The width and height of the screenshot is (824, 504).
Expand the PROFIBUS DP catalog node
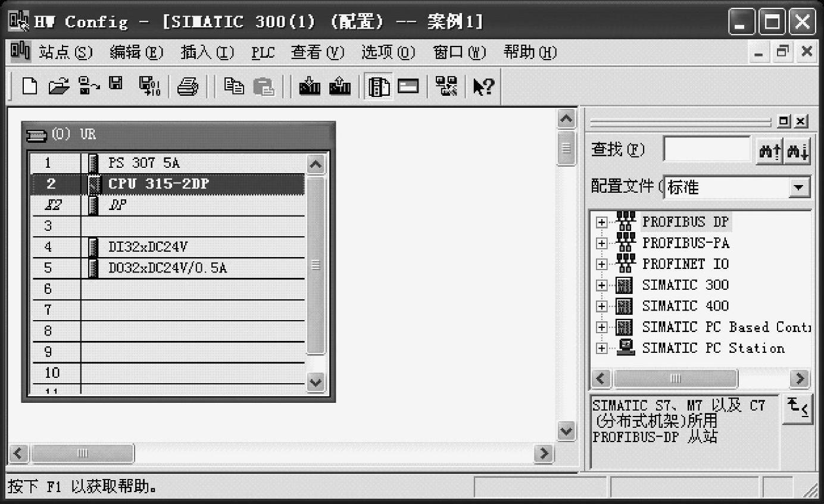click(602, 223)
